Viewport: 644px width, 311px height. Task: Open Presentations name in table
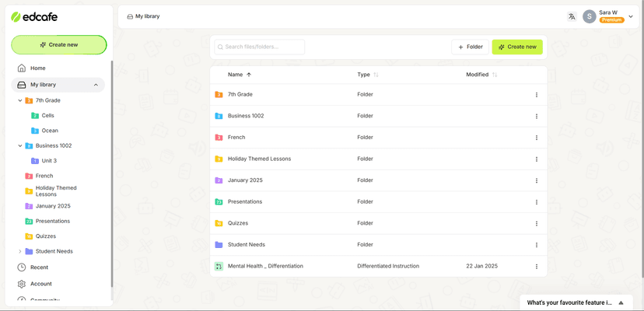click(245, 201)
